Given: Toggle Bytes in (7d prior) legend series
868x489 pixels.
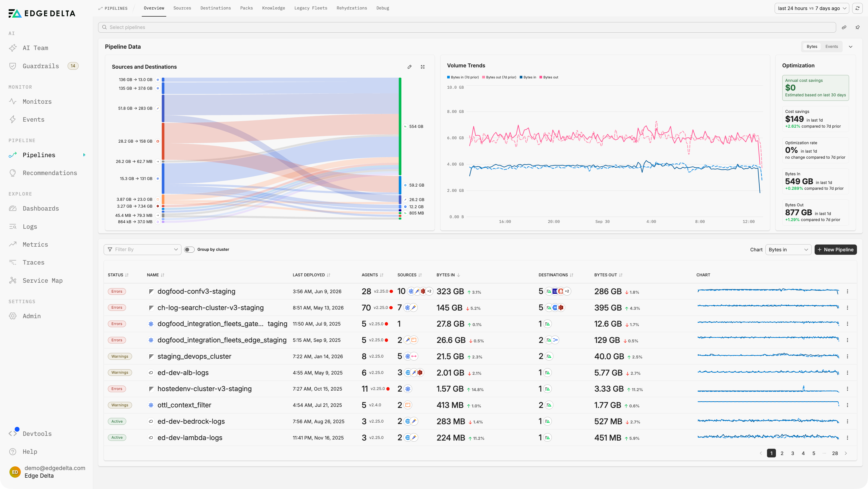Looking at the screenshot, I should click(x=463, y=77).
